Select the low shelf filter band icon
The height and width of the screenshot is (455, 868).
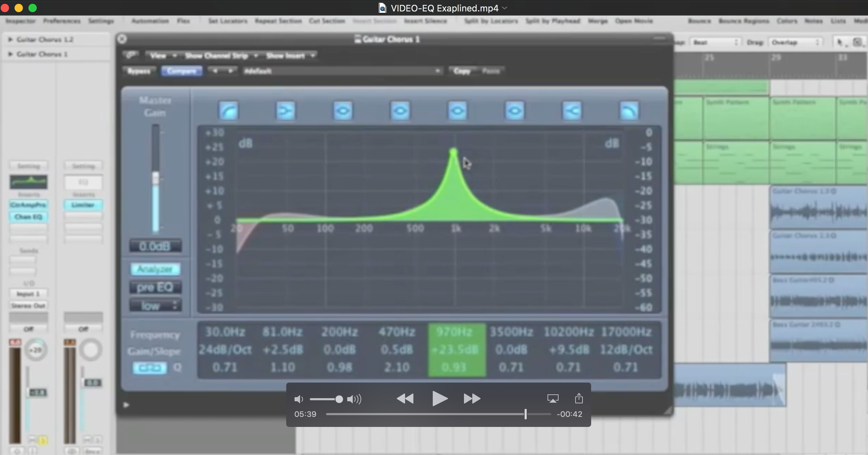click(x=285, y=111)
